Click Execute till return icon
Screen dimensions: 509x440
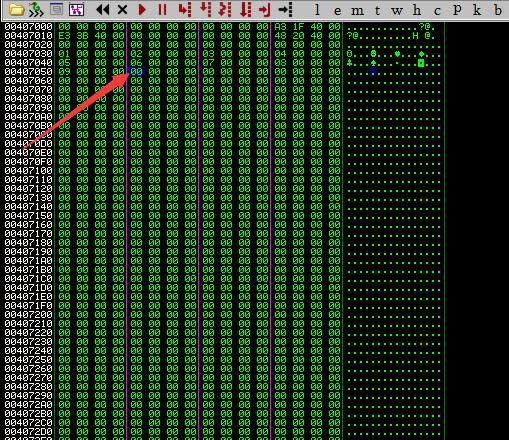point(265,10)
